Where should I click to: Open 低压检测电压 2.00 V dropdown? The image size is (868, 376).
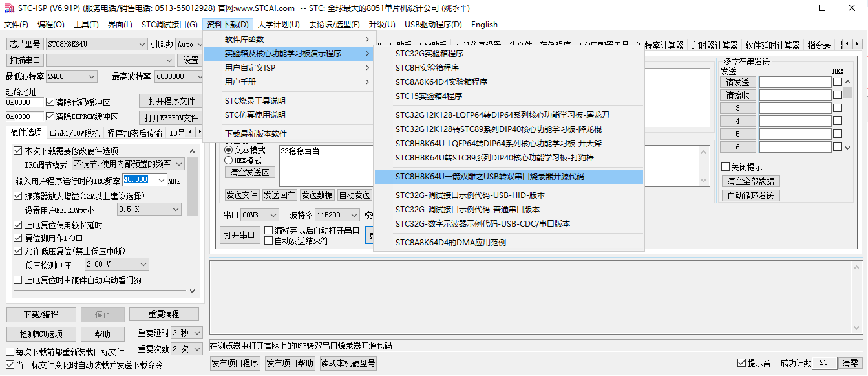pyautogui.click(x=117, y=264)
